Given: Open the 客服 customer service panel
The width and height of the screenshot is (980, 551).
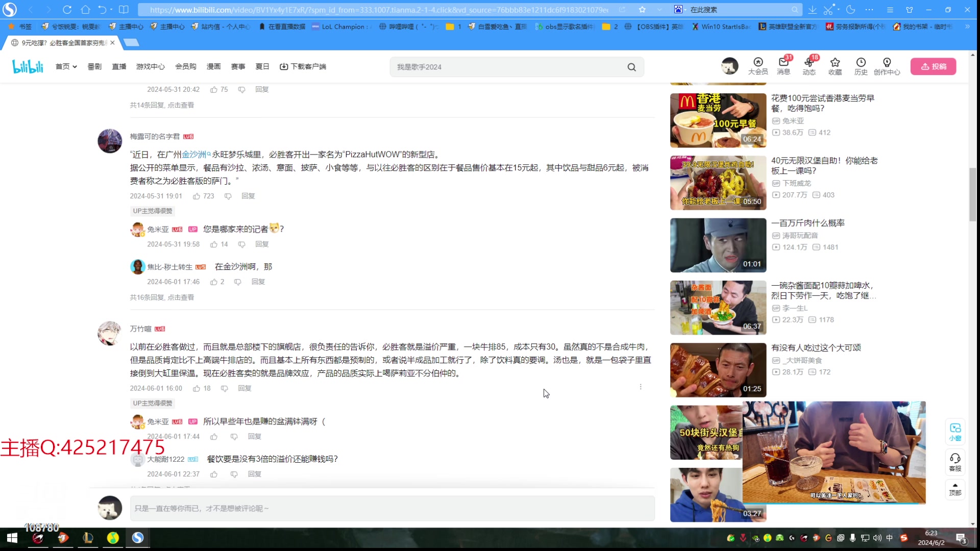Looking at the screenshot, I should tap(955, 462).
